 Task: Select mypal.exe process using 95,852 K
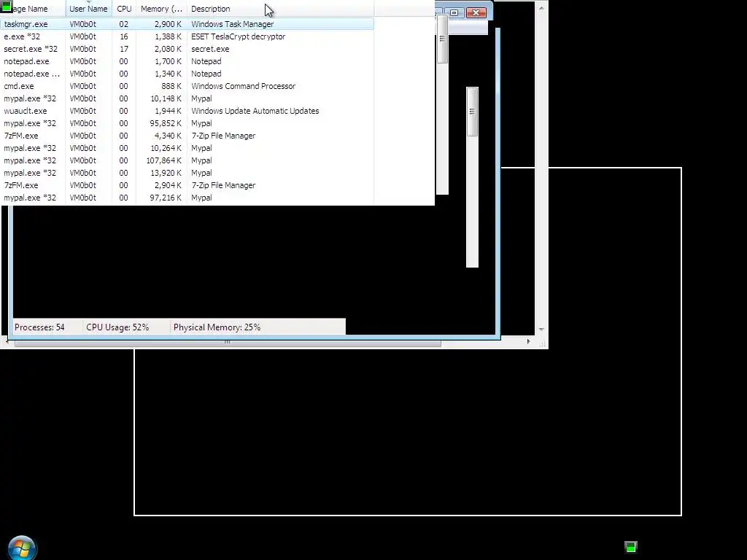pos(187,122)
